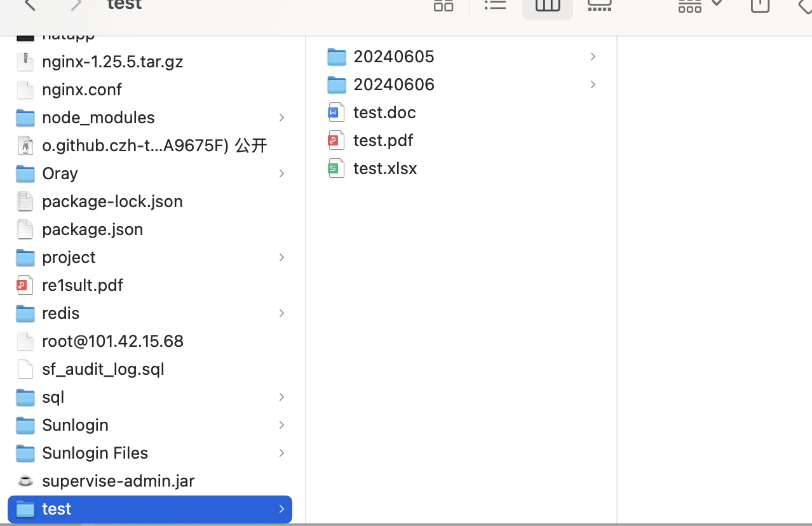Viewport: 812px width, 526px height.
Task: Select the test.pdf file name
Action: pyautogui.click(x=383, y=140)
